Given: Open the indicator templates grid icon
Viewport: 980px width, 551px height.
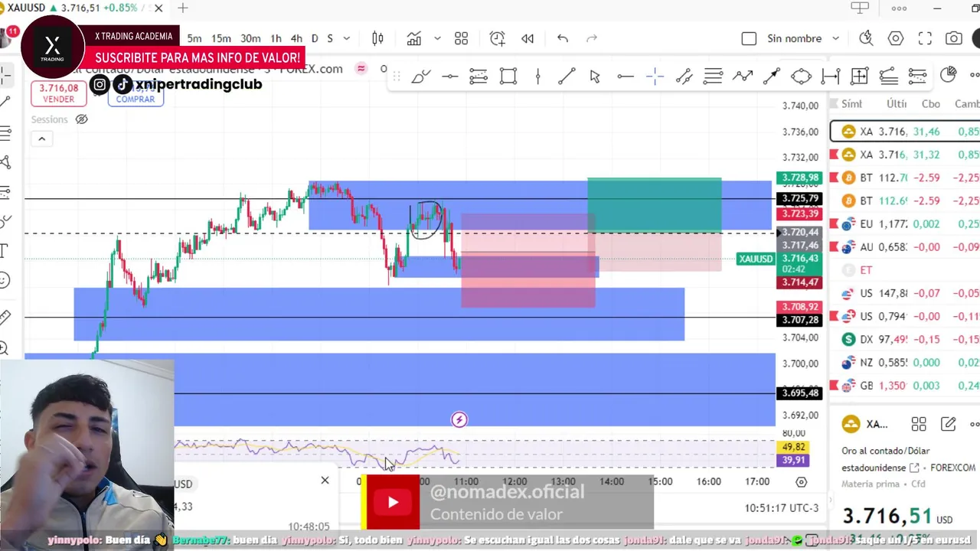Looking at the screenshot, I should tap(461, 38).
